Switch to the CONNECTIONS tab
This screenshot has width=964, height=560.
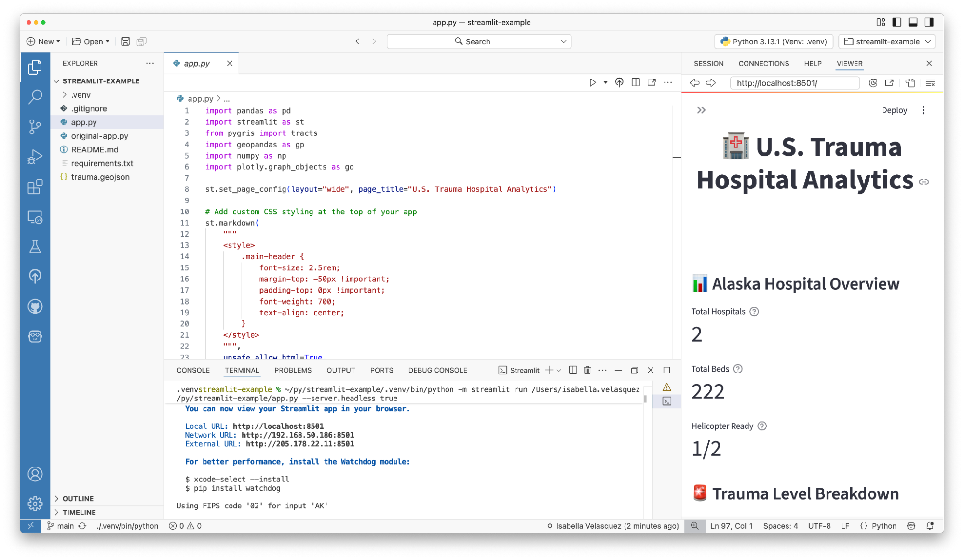click(x=763, y=63)
